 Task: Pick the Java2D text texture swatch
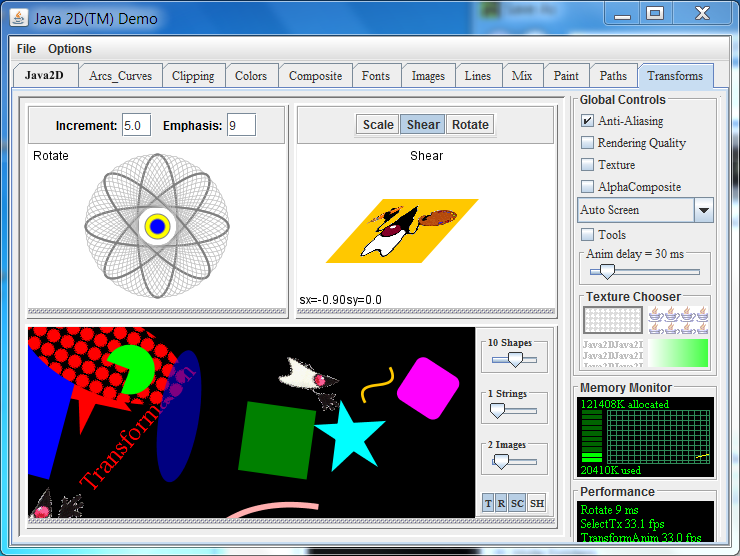[613, 353]
